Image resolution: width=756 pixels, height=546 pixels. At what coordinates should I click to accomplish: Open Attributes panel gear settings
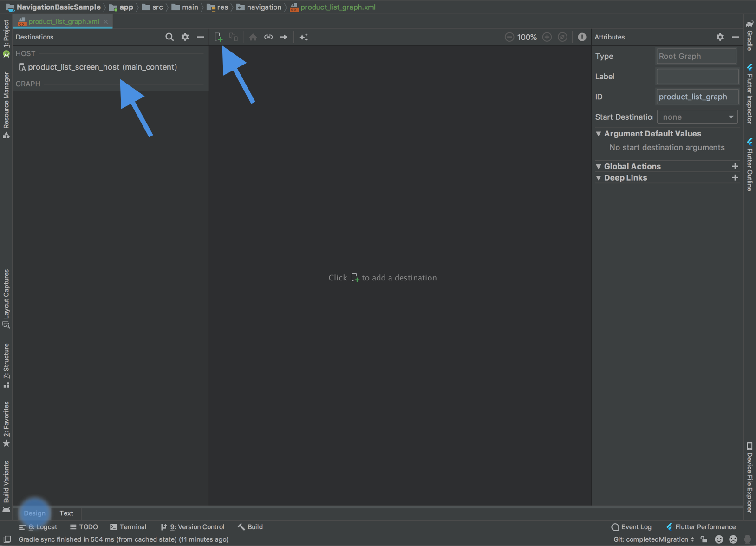[720, 37]
